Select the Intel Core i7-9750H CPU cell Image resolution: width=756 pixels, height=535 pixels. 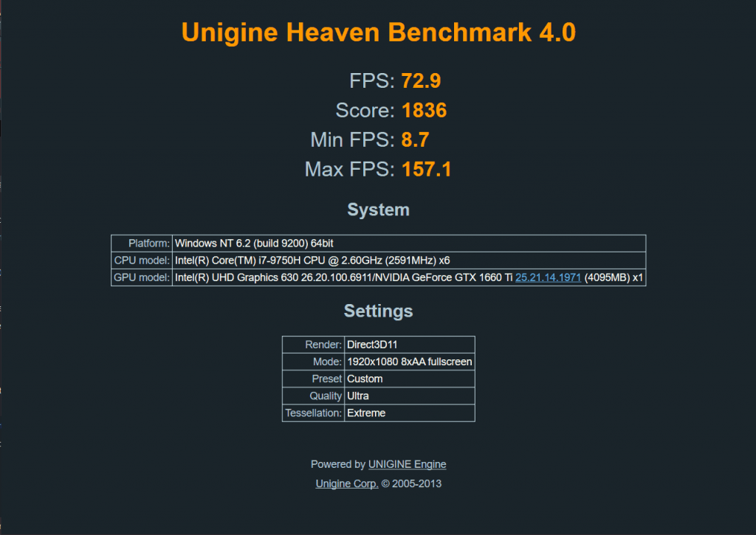(409, 260)
